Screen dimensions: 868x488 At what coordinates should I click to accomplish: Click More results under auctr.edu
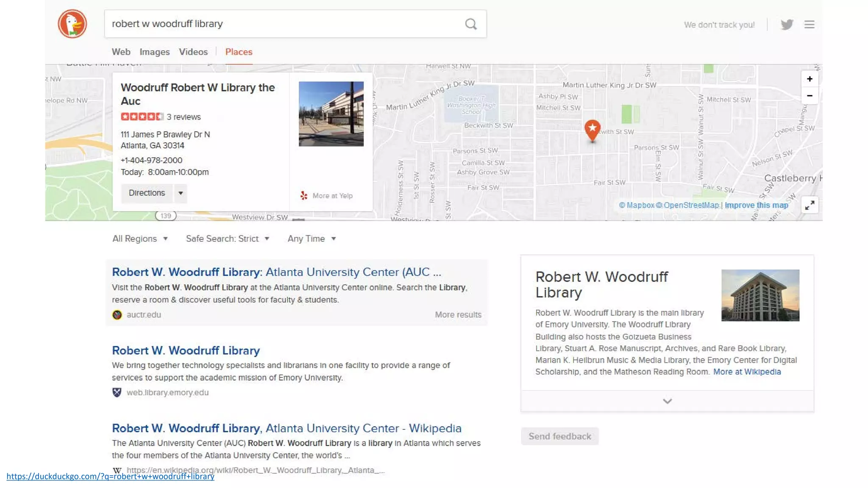[458, 315]
